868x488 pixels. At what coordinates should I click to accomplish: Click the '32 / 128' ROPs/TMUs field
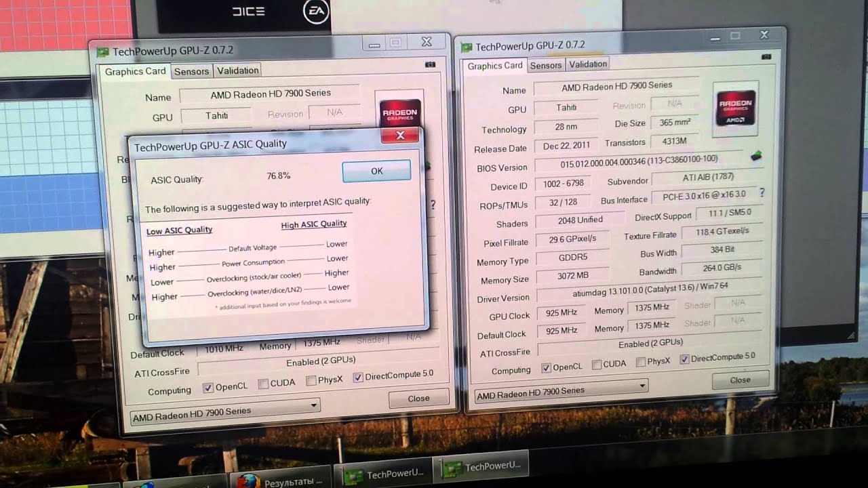[x=563, y=203]
